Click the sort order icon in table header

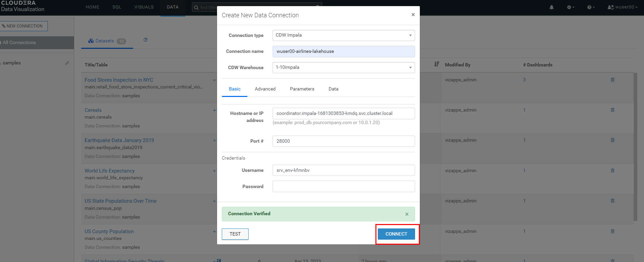pos(437,64)
